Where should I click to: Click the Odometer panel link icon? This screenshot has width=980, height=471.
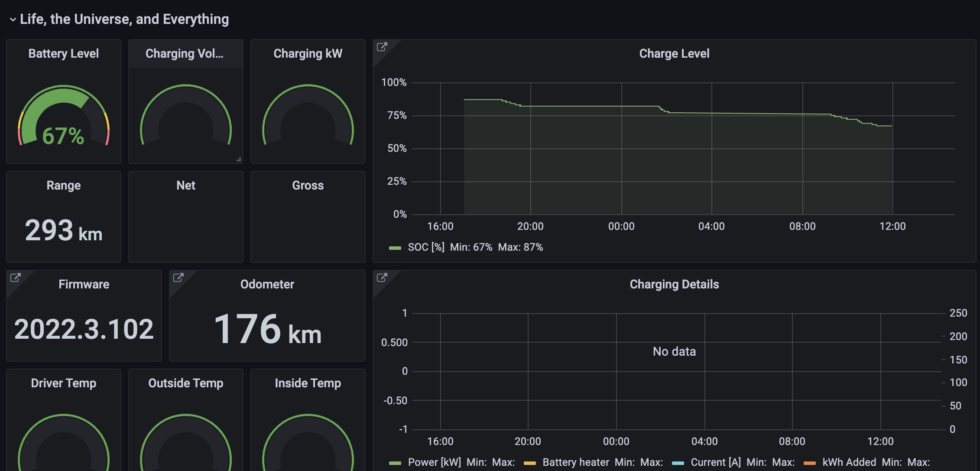click(178, 278)
